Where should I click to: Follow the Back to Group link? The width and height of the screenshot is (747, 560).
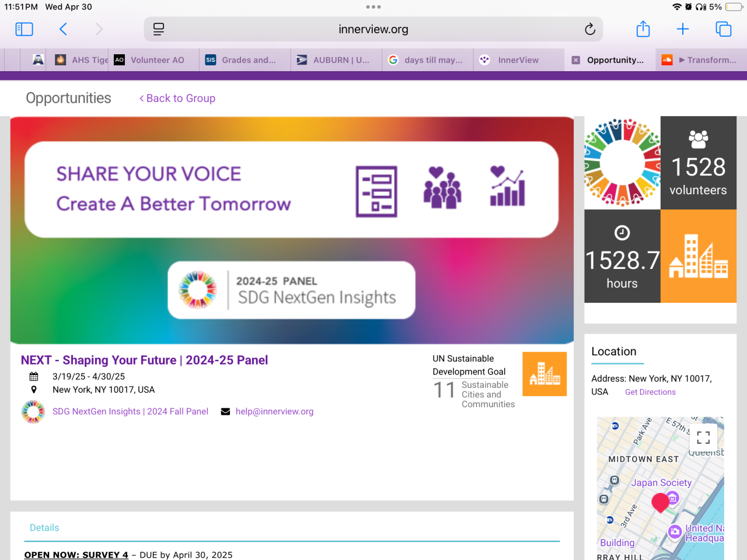[177, 99]
